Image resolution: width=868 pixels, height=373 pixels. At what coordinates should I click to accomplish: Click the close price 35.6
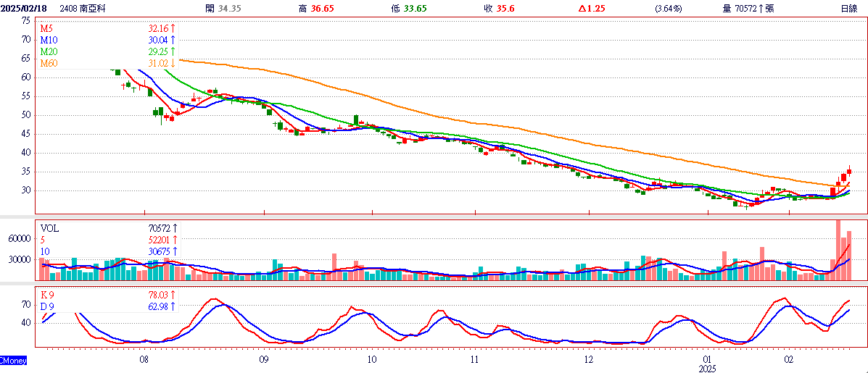pos(506,8)
